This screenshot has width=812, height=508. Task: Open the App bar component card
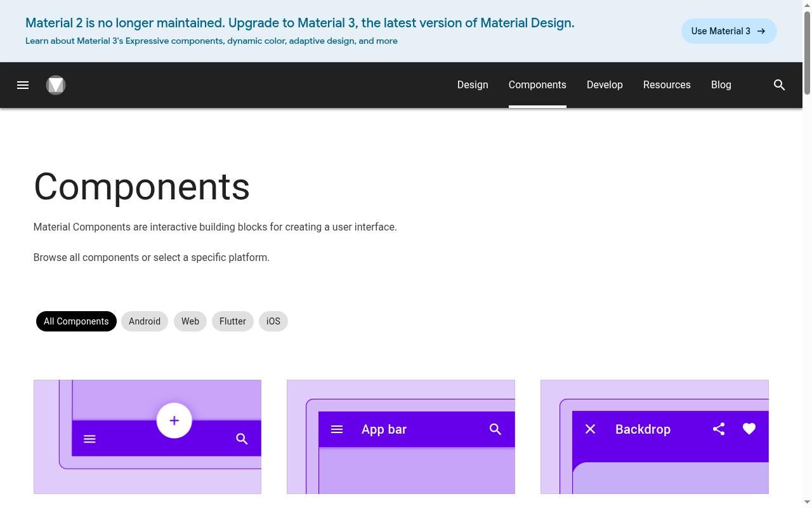(401, 437)
